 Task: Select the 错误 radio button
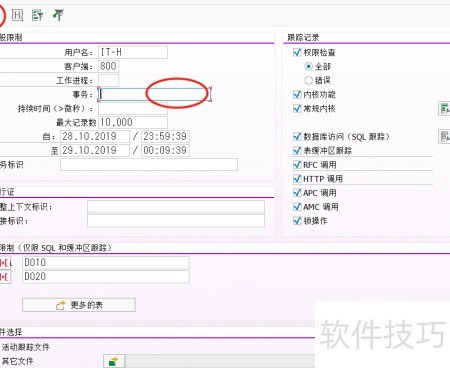(309, 80)
